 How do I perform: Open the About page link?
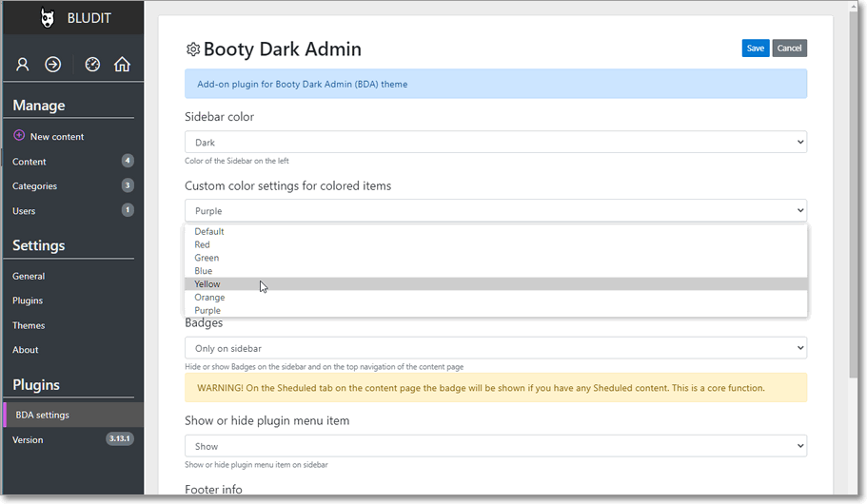click(26, 350)
